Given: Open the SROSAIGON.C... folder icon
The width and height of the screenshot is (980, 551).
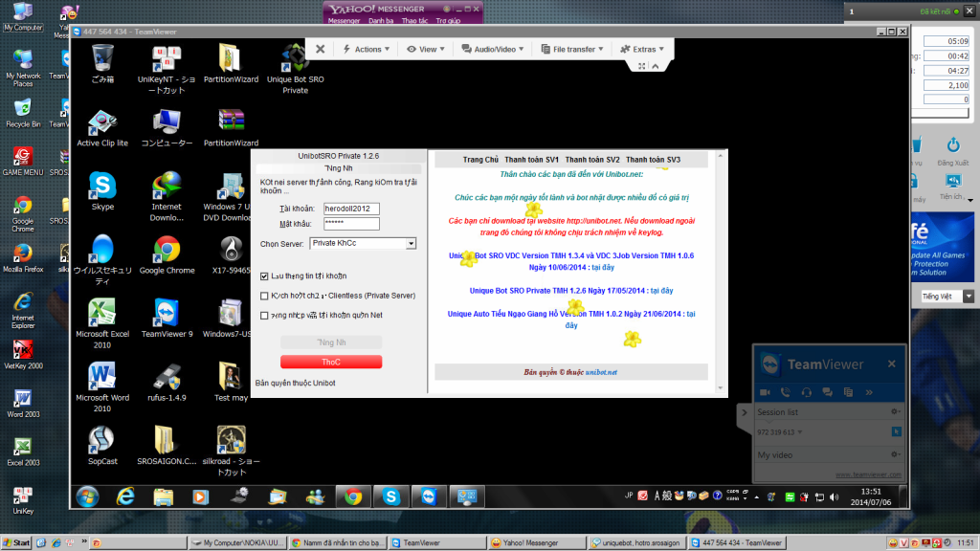Looking at the screenshot, I should pos(167,446).
